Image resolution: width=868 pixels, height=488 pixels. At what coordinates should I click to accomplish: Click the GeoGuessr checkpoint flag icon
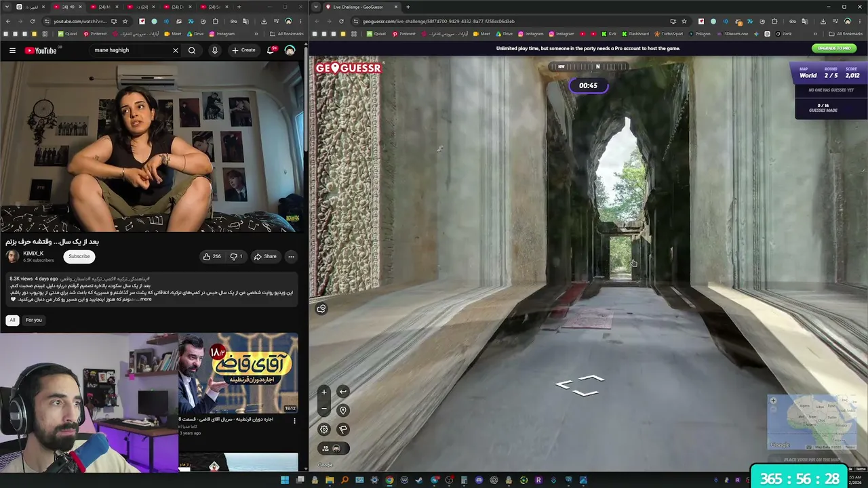click(x=343, y=429)
